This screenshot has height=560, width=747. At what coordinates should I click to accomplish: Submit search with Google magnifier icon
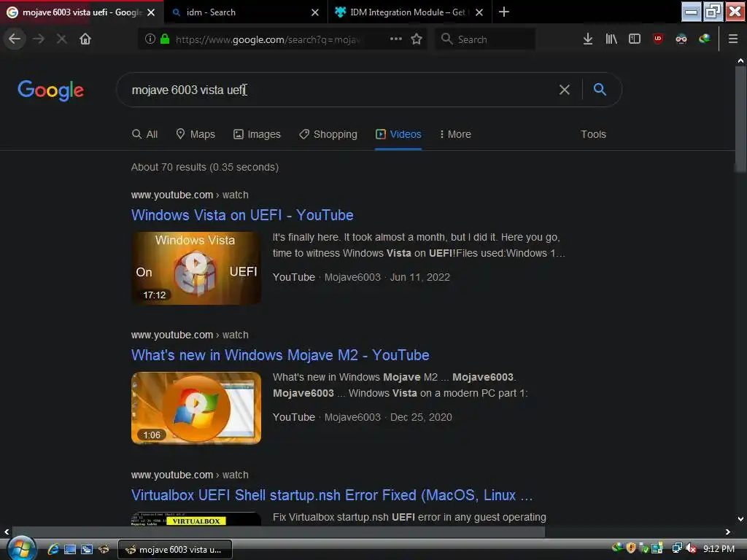click(600, 90)
